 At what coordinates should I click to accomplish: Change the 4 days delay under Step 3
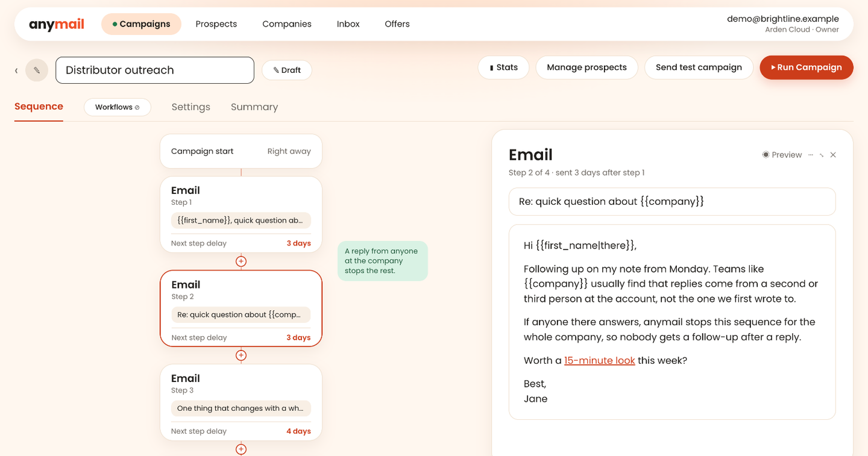pyautogui.click(x=298, y=431)
